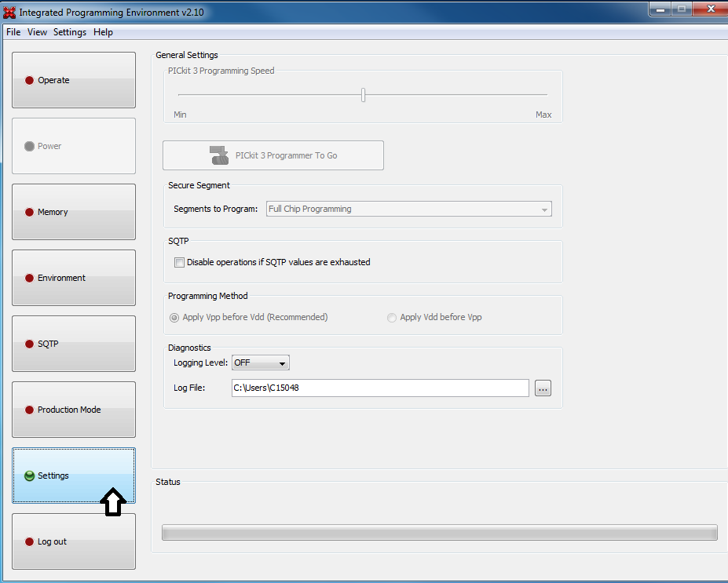Adjust the PICkit 3 Programming Speed slider
Viewport: 728px width, 583px height.
[x=363, y=94]
